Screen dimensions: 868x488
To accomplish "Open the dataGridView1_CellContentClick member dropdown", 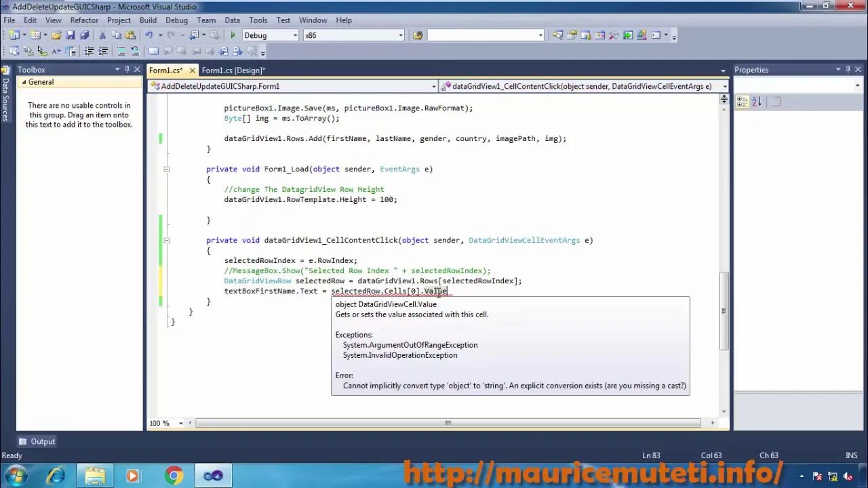I will click(x=724, y=86).
